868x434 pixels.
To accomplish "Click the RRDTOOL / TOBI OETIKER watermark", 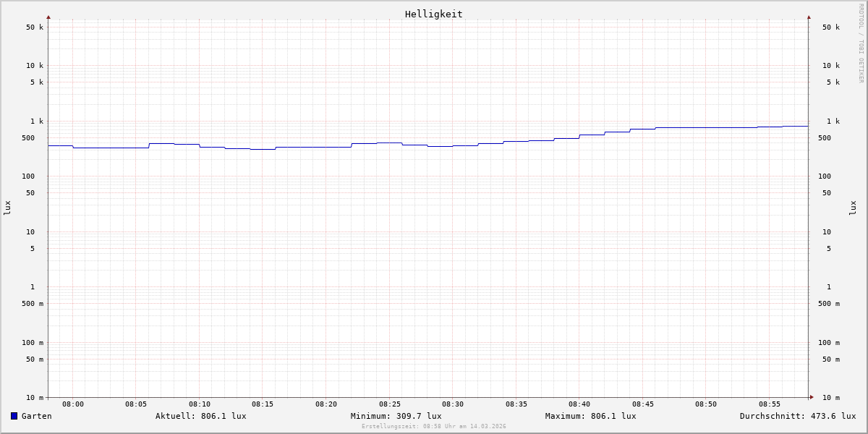I will pyautogui.click(x=861, y=43).
